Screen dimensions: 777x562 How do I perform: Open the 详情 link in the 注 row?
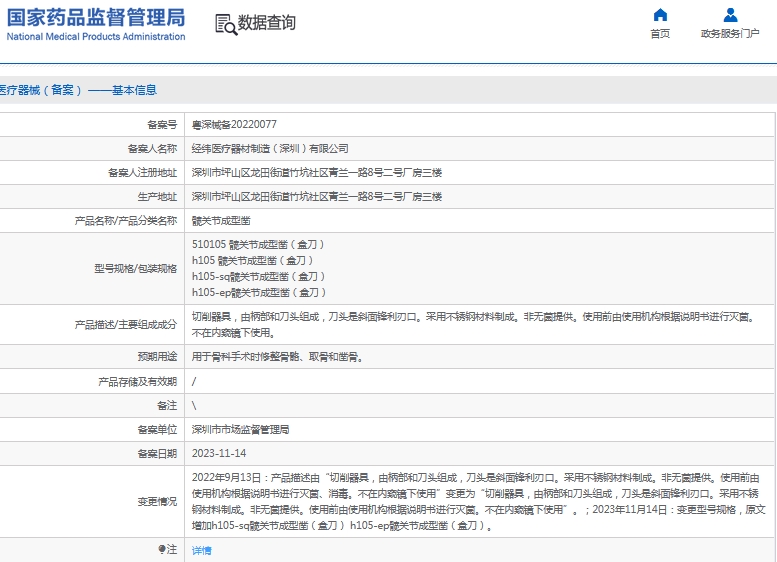[x=201, y=550]
